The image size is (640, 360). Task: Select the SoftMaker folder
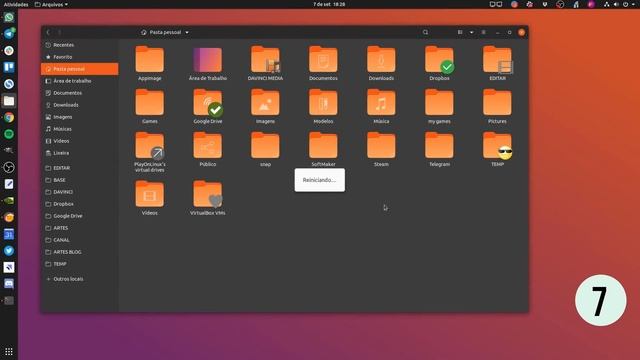pos(323,149)
